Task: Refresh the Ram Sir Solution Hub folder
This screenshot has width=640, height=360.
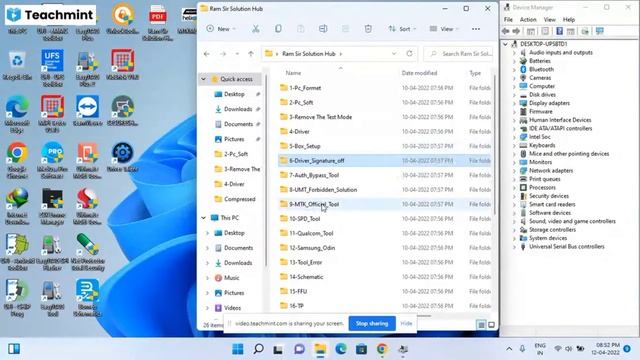Action: (409, 53)
